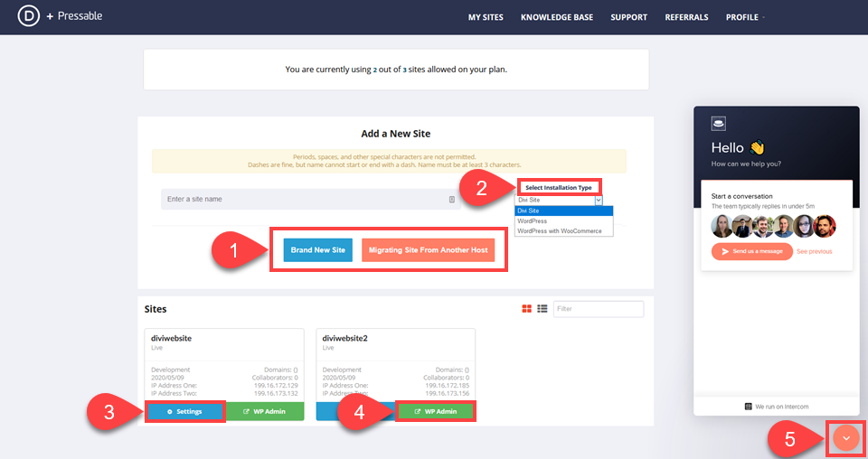Switch to list view of sites
The height and width of the screenshot is (459, 868).
(x=542, y=309)
